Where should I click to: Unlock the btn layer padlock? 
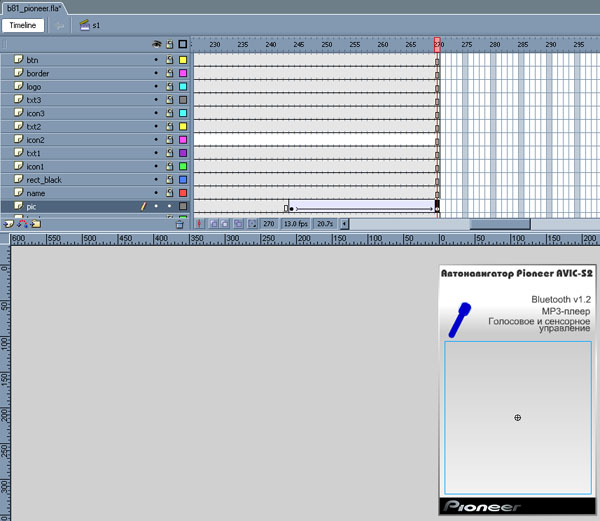(170, 60)
